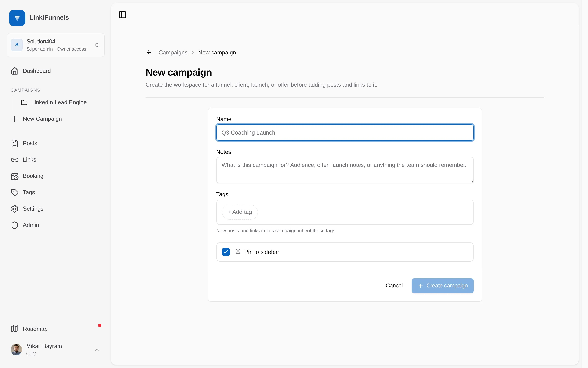This screenshot has width=588, height=368.
Task: Click the Tags label icon
Action: (x=14, y=193)
